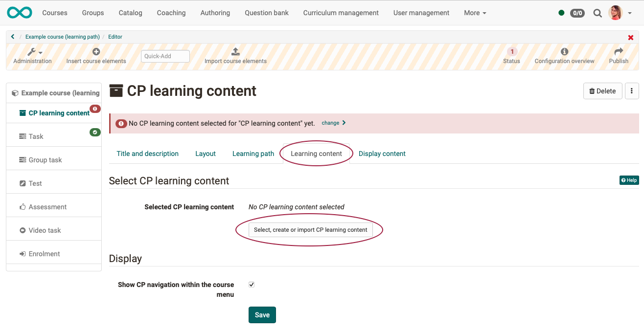
Task: Open the search magnifier icon
Action: point(598,13)
